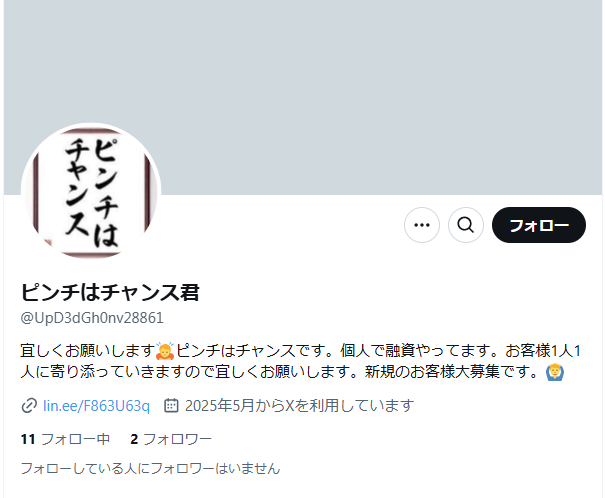Open the lin.ee/F863U63q profile link
The width and height of the screenshot is (605, 498).
(x=96, y=406)
